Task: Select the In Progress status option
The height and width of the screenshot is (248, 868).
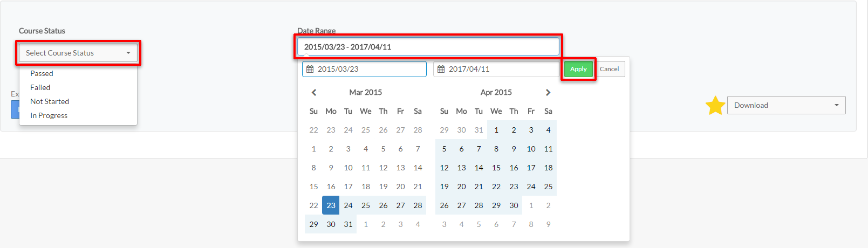Action: point(49,115)
